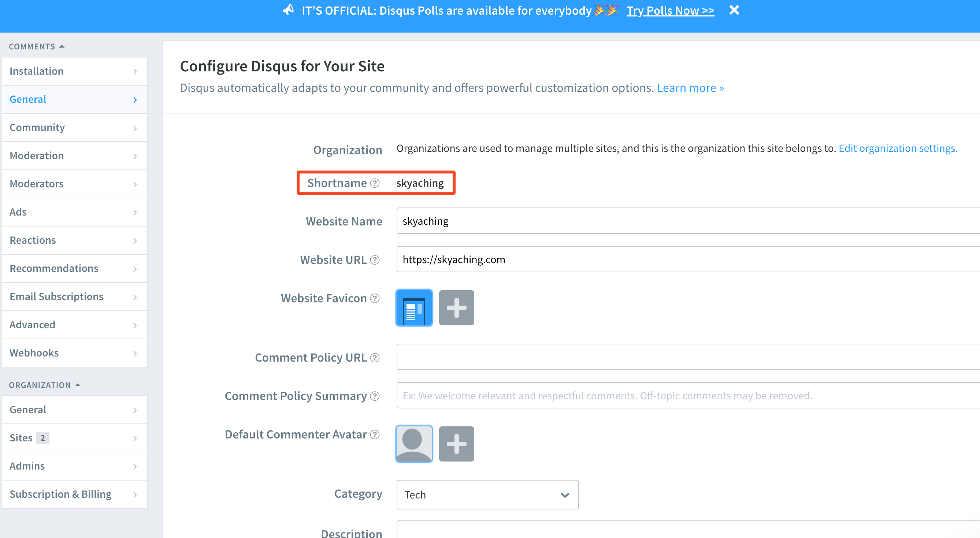Open Recommendations settings

point(75,268)
